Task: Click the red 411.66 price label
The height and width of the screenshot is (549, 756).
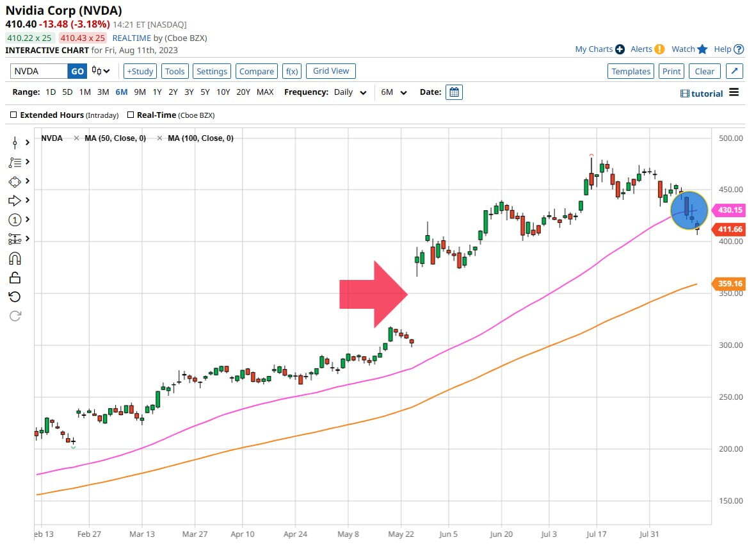Action: (729, 229)
